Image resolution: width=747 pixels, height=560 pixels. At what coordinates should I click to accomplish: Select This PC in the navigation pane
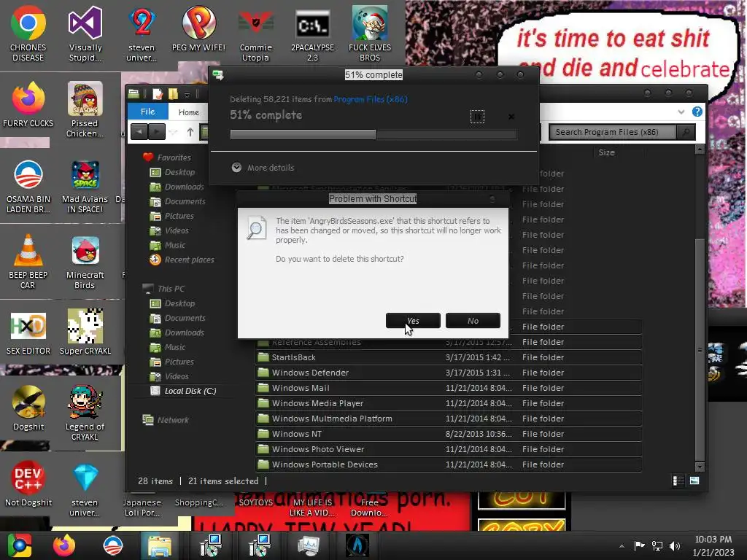(x=163, y=289)
